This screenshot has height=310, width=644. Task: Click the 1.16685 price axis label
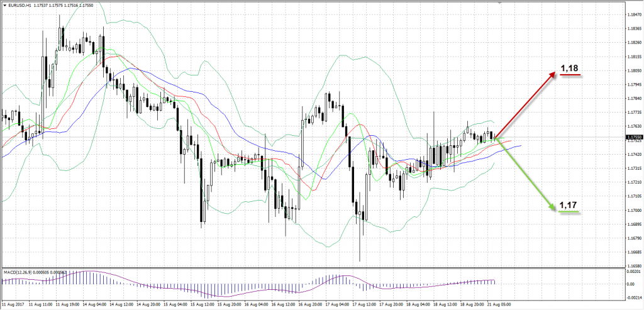point(633,252)
